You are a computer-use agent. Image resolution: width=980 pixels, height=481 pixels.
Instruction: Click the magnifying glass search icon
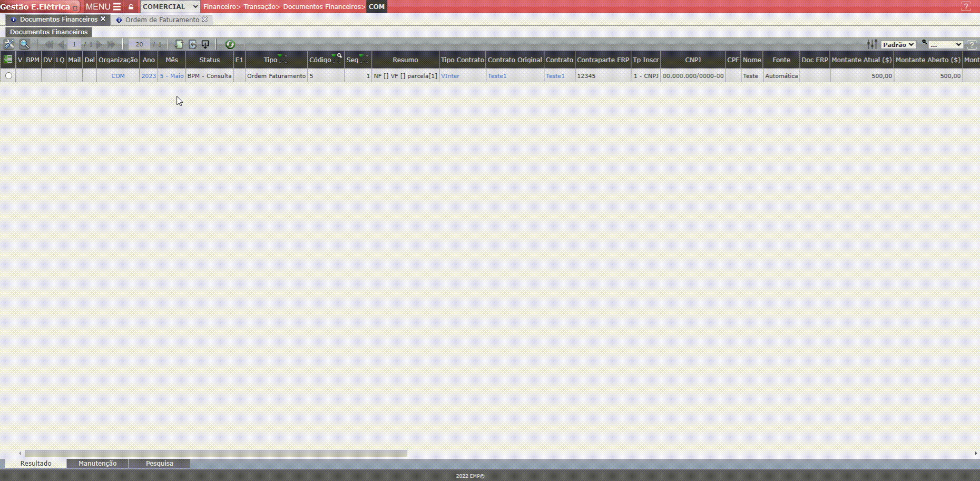click(24, 44)
